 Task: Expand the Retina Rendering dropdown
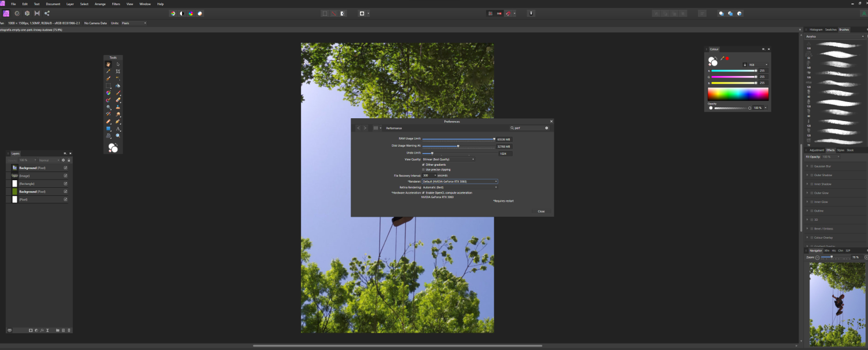(459, 187)
